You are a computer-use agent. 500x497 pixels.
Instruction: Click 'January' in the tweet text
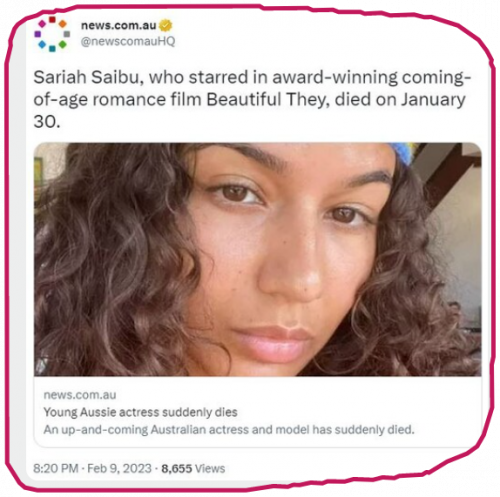coord(433,100)
